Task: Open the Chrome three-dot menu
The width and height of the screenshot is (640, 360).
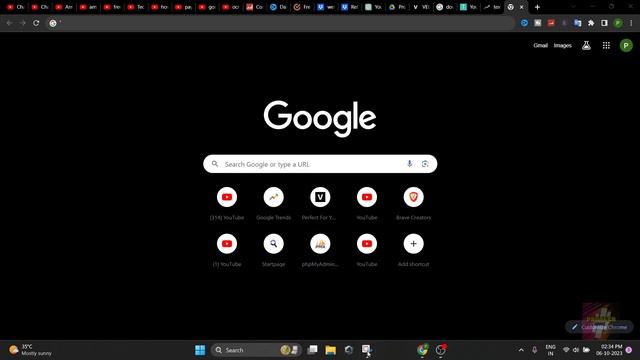Action: 631,23
